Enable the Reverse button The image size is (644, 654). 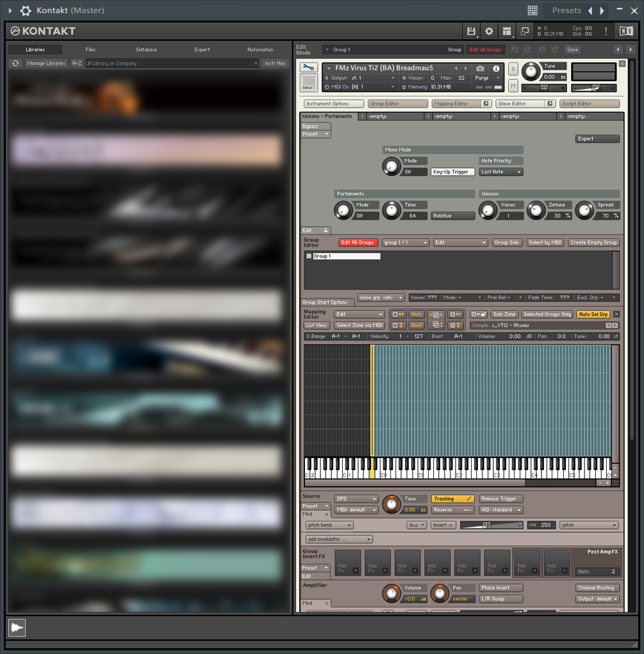coord(452,510)
